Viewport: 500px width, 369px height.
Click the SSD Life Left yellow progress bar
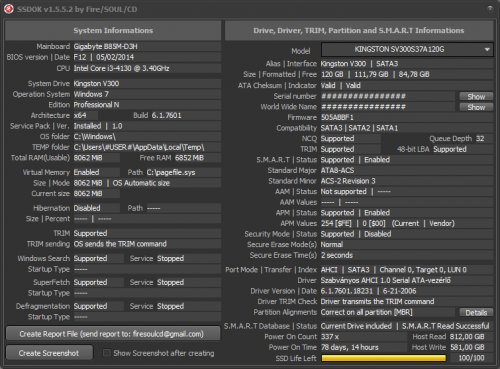point(384,358)
